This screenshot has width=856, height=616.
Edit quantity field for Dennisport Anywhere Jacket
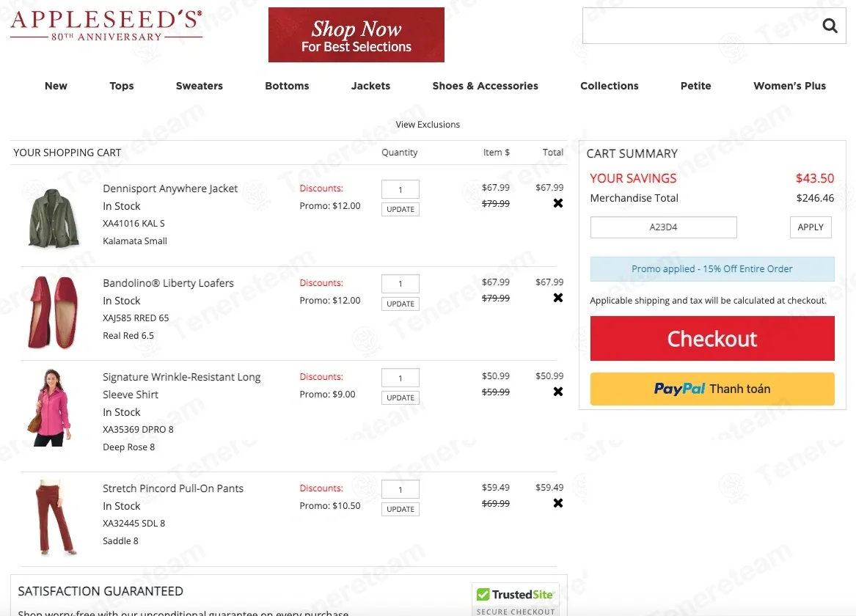(x=400, y=189)
